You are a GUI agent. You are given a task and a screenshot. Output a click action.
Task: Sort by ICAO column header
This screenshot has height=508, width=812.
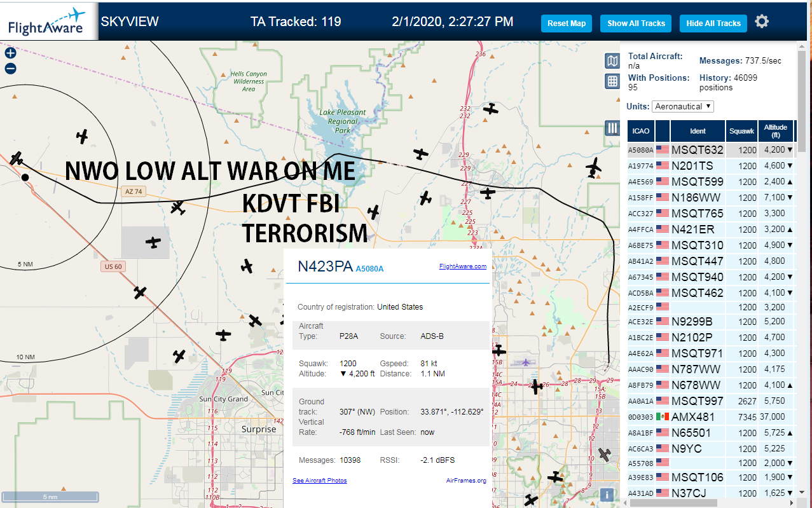point(641,131)
